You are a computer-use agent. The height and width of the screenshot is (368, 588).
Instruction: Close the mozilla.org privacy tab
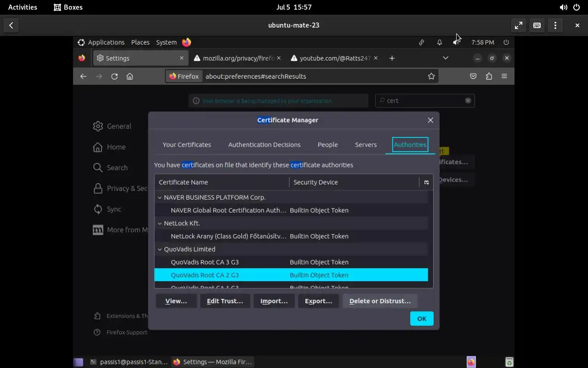(279, 58)
